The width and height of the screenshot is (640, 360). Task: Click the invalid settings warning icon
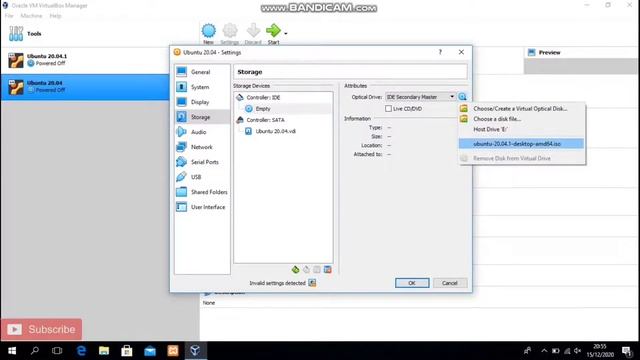[x=312, y=283]
